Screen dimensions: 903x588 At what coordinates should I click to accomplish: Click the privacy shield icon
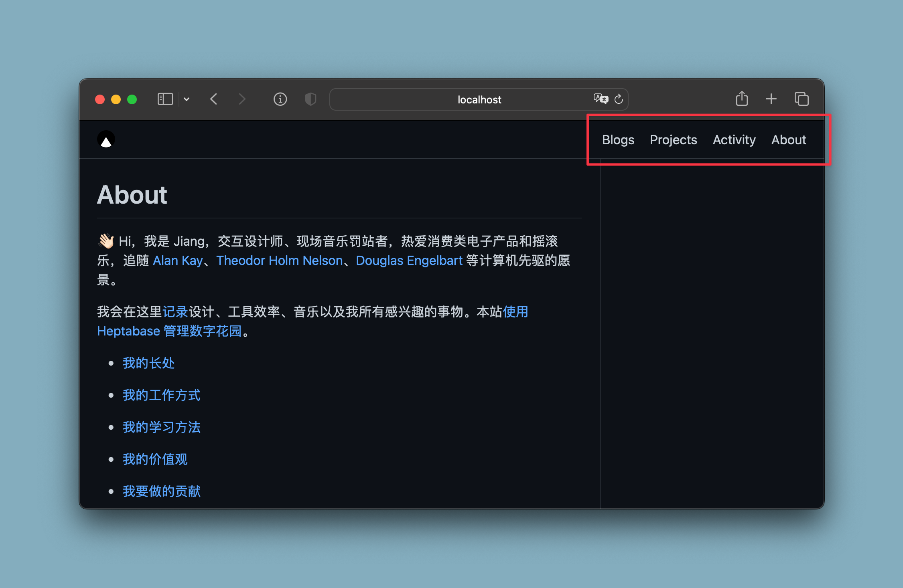pos(310,99)
